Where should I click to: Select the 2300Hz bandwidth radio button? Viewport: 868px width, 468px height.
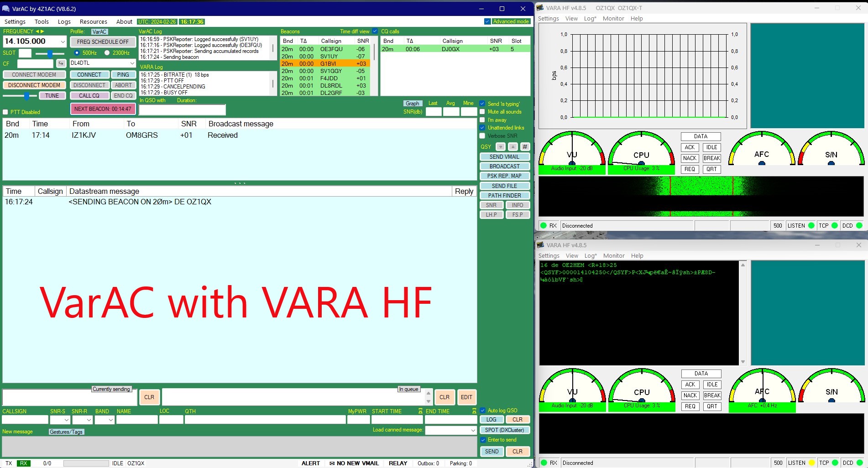click(107, 53)
